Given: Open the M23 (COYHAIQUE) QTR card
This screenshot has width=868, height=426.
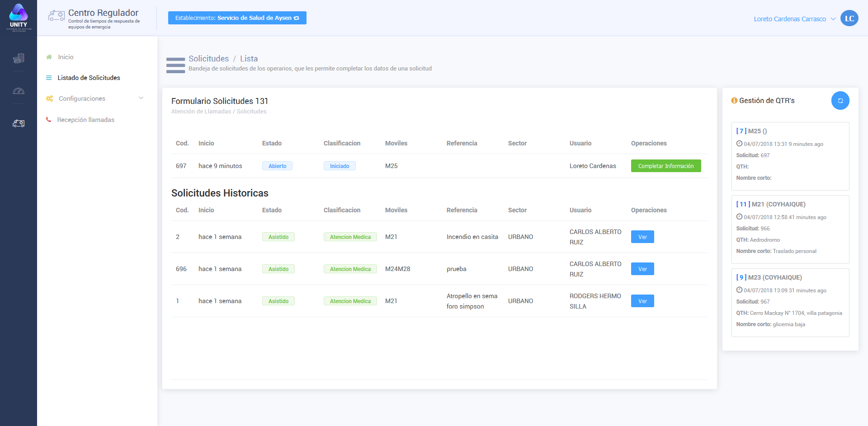Looking at the screenshot, I should pos(775,277).
